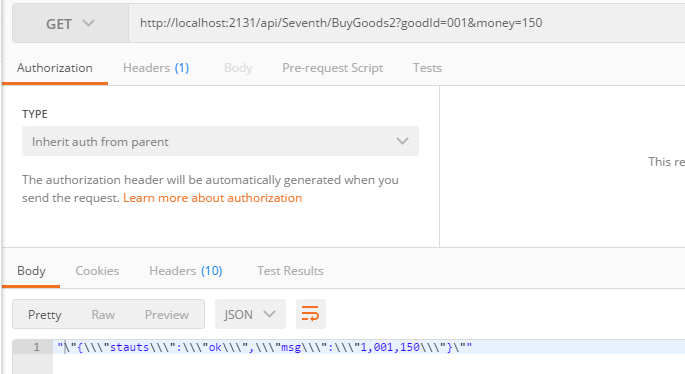Select the response Body tab
685x374 pixels.
coord(31,271)
